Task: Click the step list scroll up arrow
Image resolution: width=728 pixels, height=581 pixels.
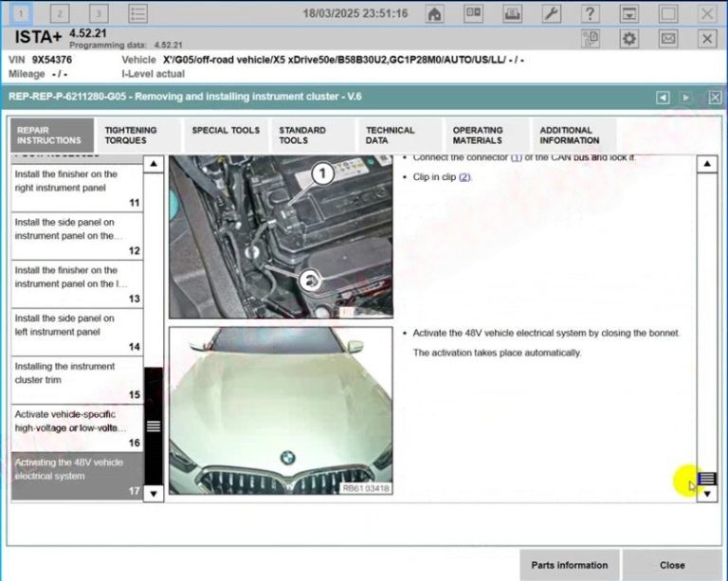Action: pos(154,164)
